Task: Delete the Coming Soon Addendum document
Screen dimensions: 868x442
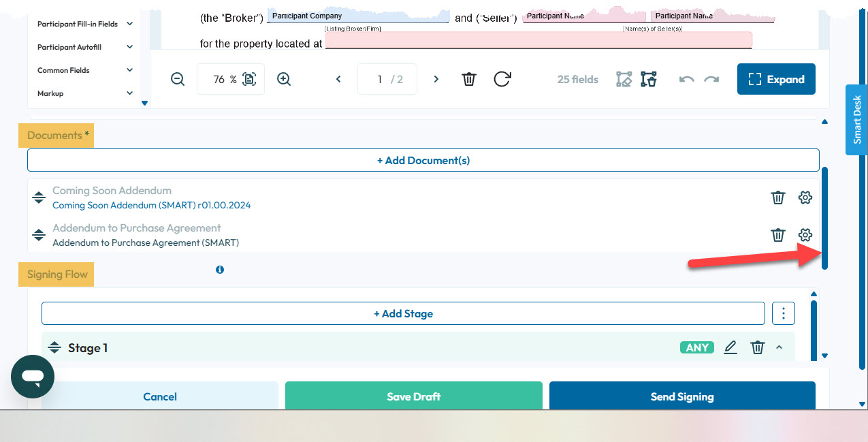Action: click(777, 198)
